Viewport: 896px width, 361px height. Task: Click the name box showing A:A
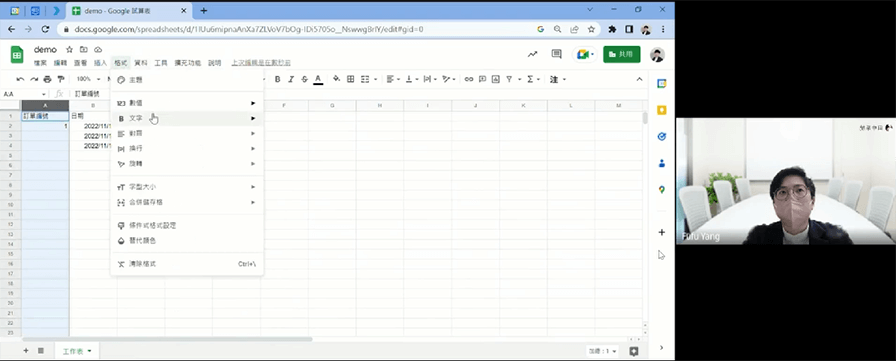[x=24, y=94]
